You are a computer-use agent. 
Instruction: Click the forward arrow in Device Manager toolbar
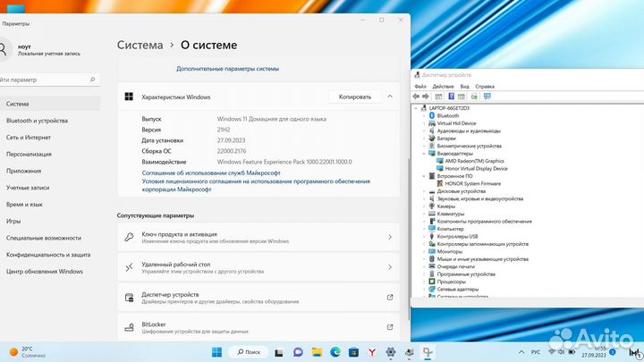point(426,97)
